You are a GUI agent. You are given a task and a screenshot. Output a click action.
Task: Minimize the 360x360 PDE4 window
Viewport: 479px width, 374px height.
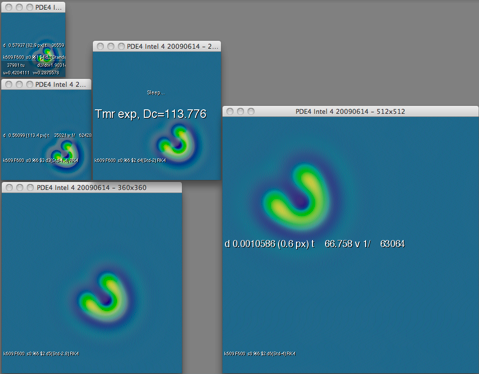click(20, 188)
